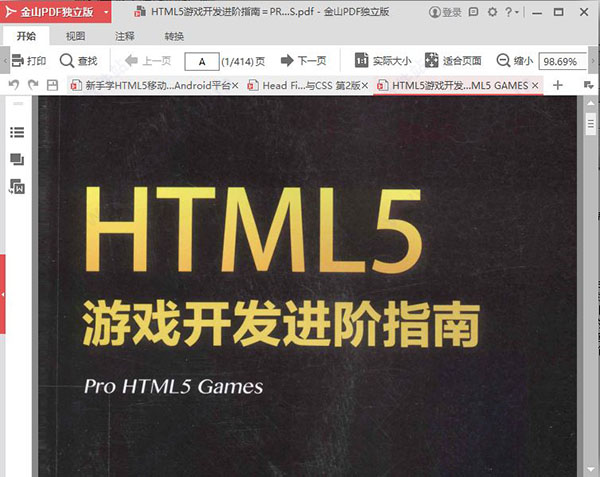This screenshot has width=600, height=477.
Task: Close the Head Fi...与CSS 第2版 tab
Action: click(x=365, y=85)
